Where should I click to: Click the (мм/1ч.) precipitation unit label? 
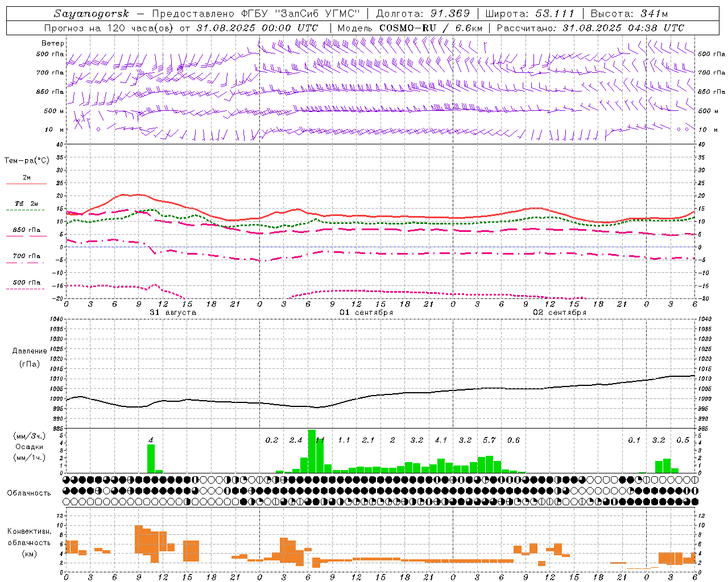pos(29,458)
